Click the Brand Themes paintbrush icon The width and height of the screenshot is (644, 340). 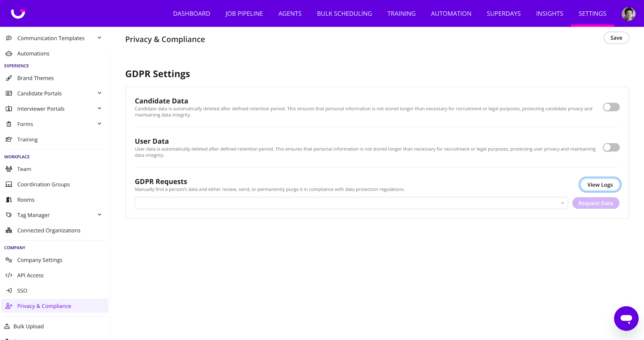(x=9, y=78)
